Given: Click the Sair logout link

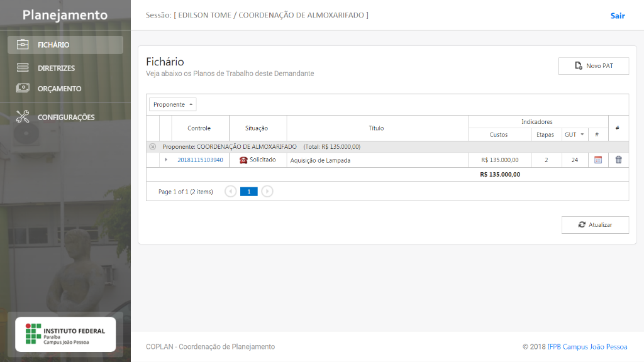Looking at the screenshot, I should tap(617, 16).
